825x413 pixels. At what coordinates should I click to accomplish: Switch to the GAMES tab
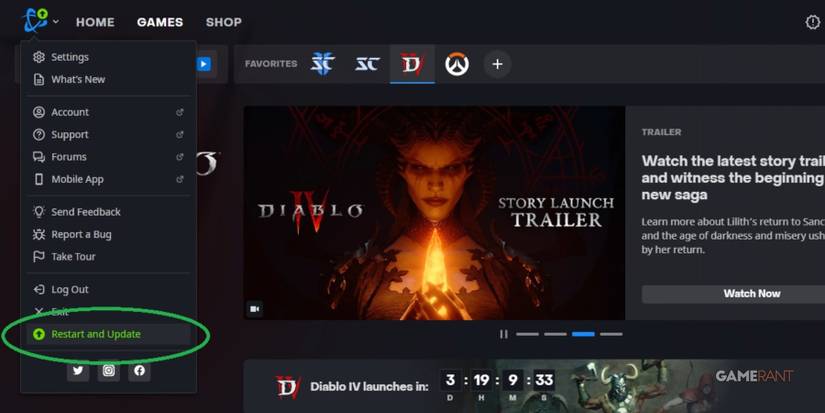pos(160,22)
